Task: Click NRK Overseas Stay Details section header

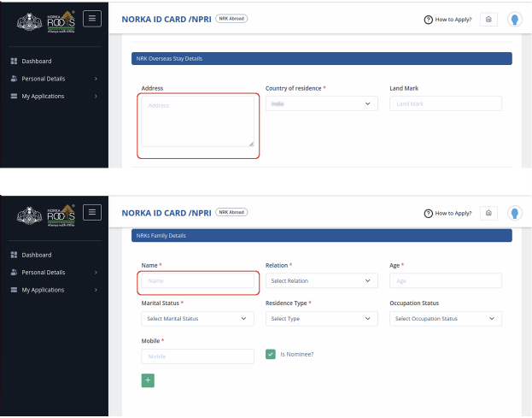Action: tap(322, 58)
